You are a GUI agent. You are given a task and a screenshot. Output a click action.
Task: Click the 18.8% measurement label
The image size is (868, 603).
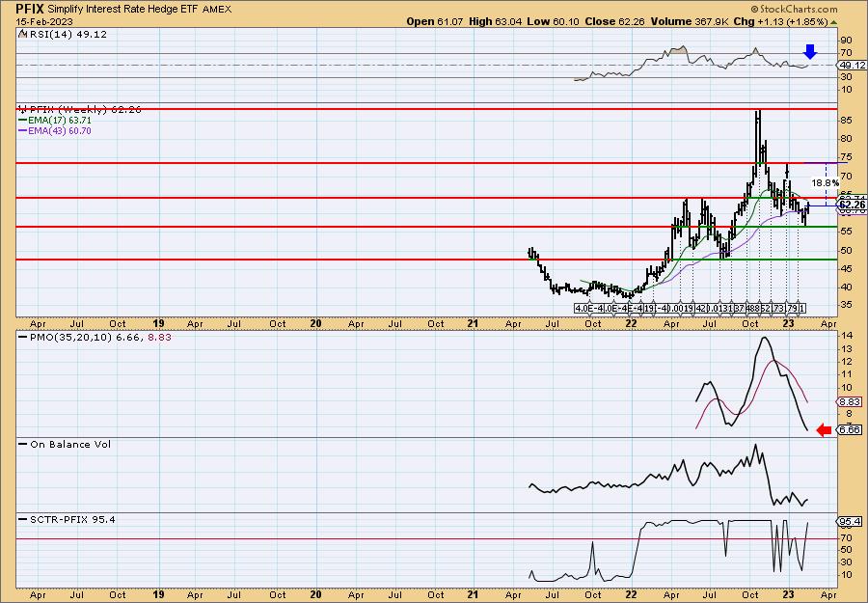tap(826, 182)
